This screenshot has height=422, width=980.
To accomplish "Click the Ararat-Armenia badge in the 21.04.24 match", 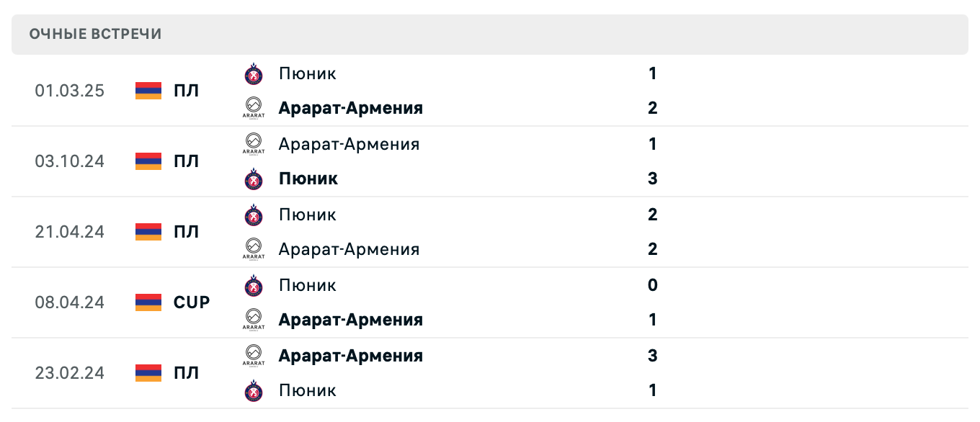I will tap(254, 248).
